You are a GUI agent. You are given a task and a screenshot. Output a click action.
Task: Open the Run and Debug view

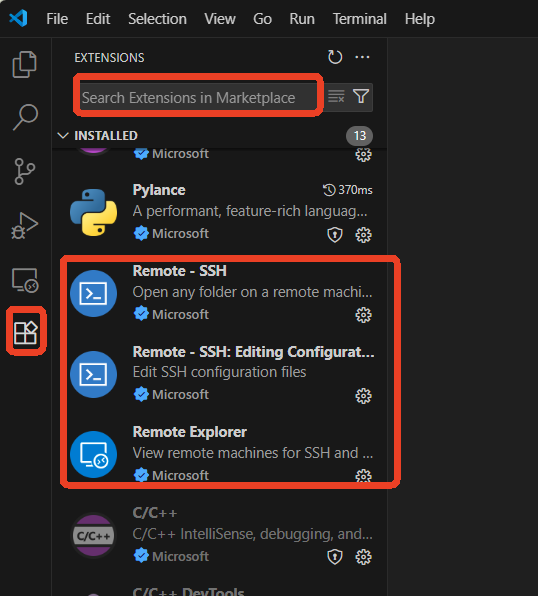tap(25, 225)
